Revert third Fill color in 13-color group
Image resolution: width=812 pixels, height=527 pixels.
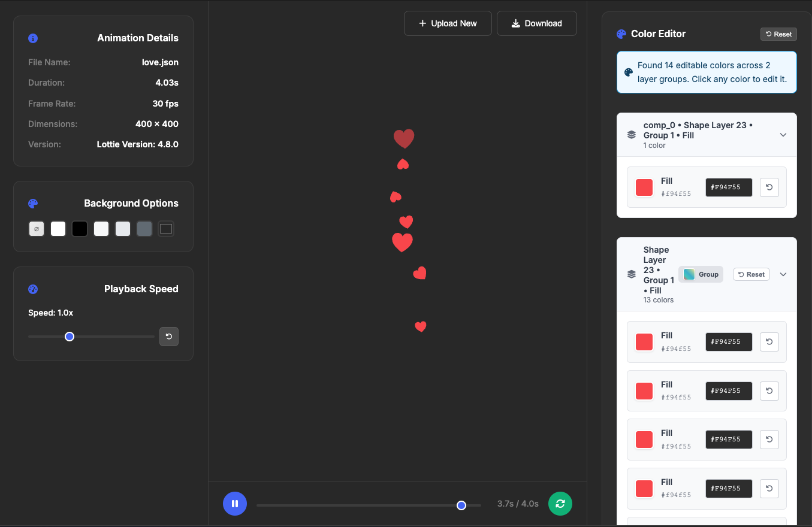[769, 440]
